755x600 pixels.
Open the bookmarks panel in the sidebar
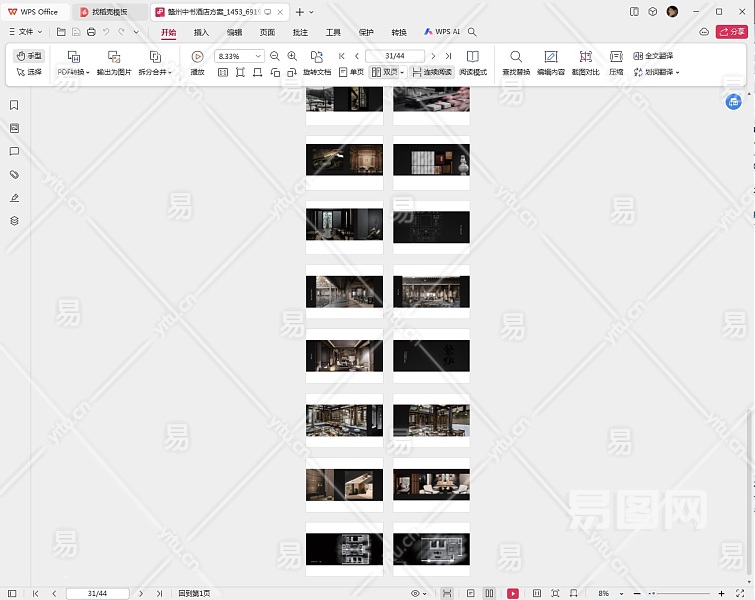coord(14,105)
